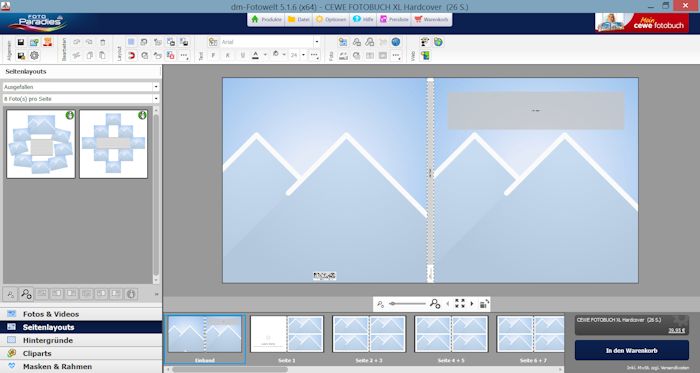Toggle underline U text formatting

click(x=242, y=55)
